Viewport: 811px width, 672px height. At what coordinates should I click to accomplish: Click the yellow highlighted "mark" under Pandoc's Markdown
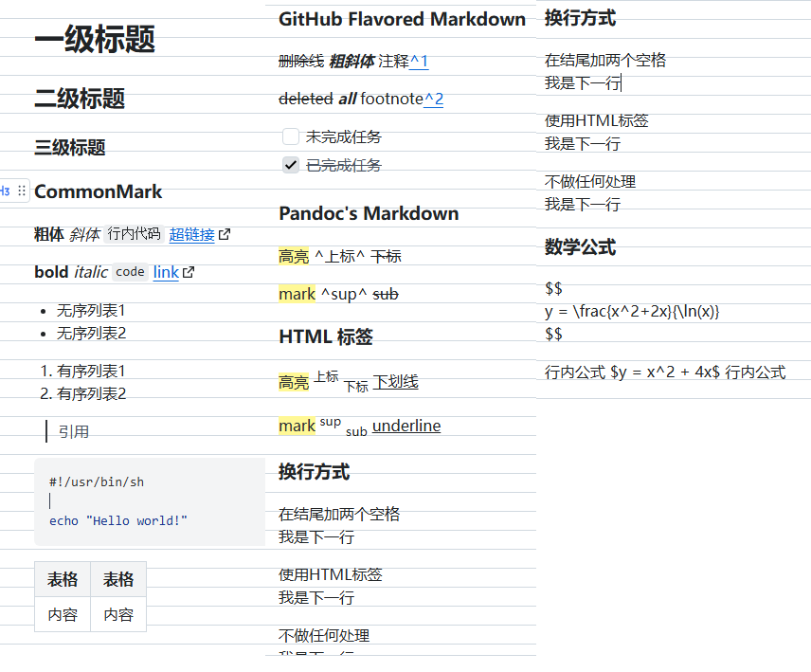coord(297,294)
